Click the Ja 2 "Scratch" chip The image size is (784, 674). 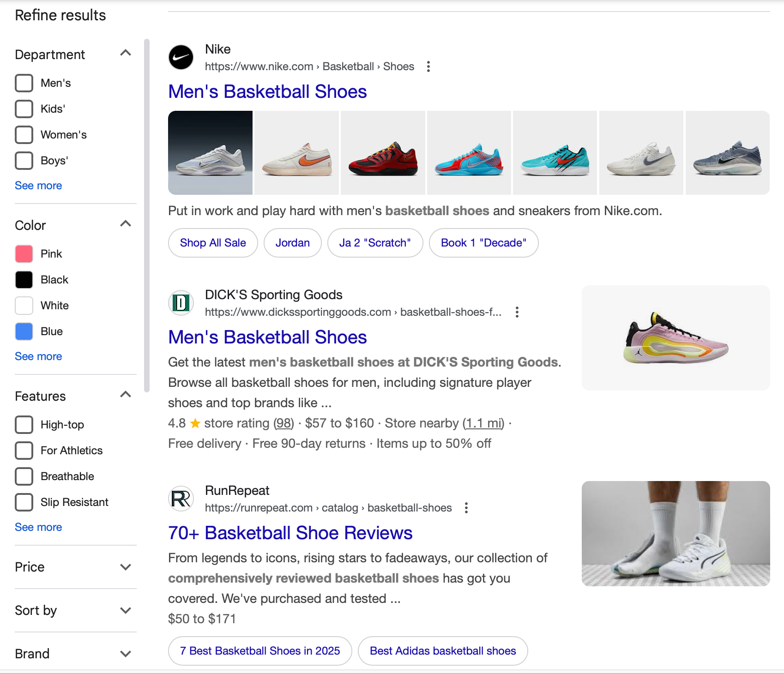click(375, 243)
